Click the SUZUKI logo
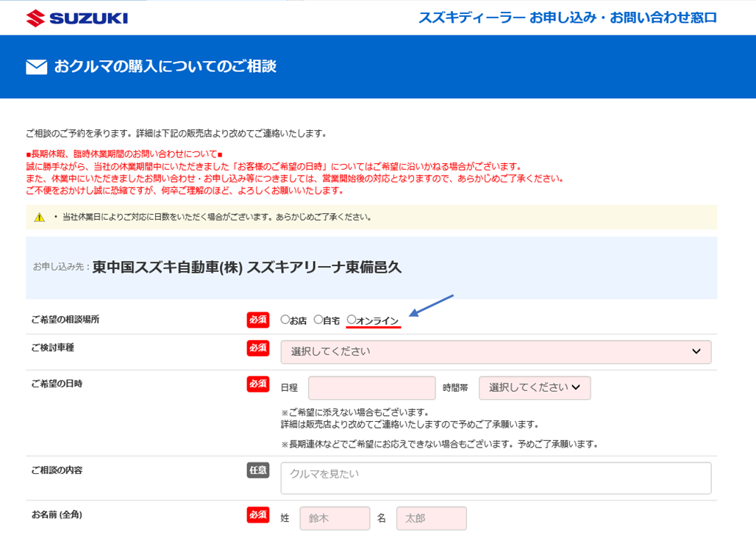The height and width of the screenshot is (535, 756). coord(77,18)
